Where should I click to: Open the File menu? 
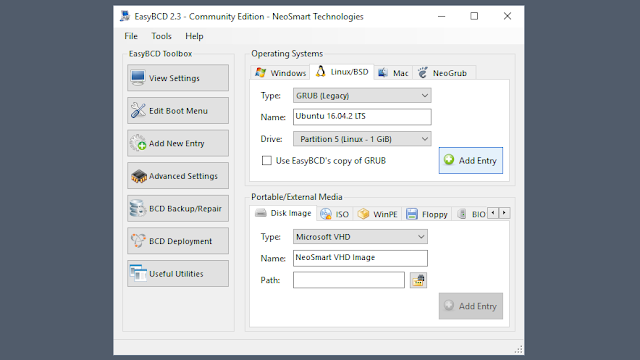131,36
